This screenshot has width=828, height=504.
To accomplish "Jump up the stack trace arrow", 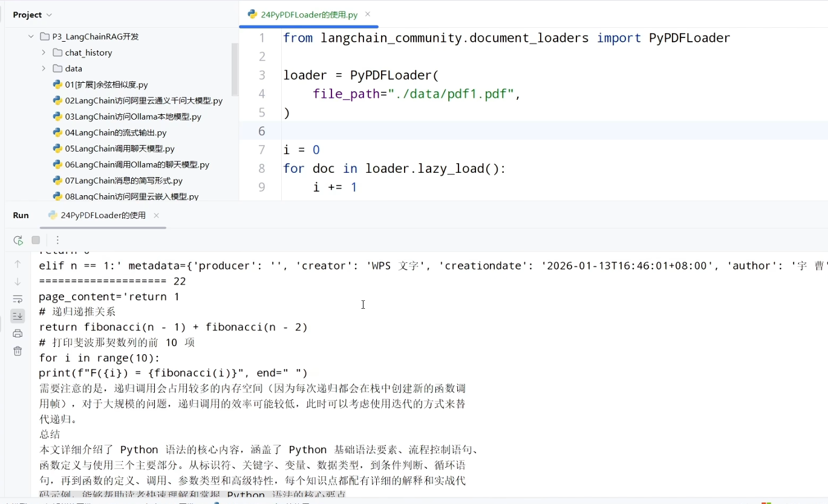I will tap(18, 264).
